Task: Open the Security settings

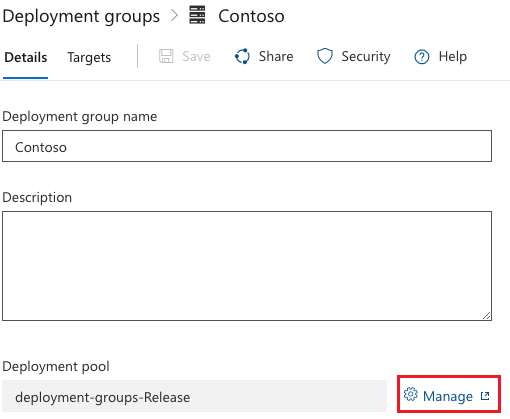Action: 366,56
